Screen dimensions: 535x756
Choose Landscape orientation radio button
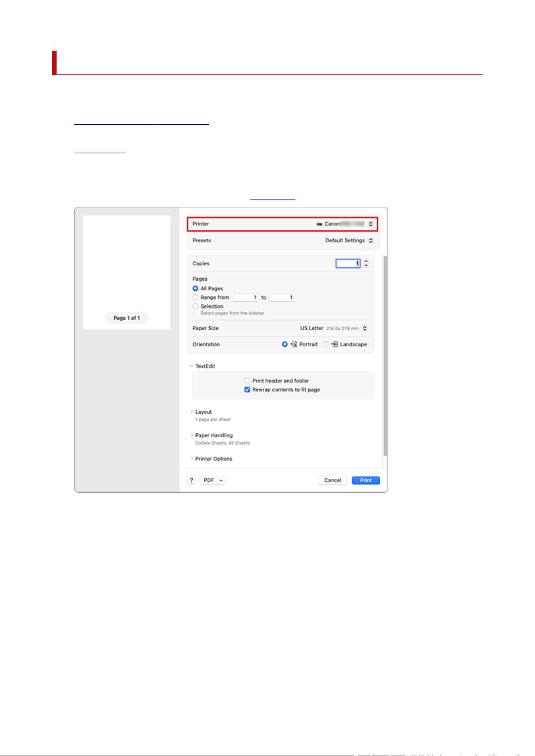[325, 344]
